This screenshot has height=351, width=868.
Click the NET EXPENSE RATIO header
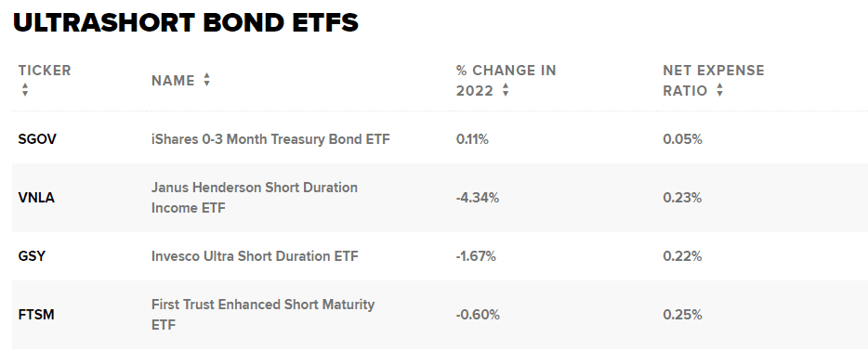point(714,81)
